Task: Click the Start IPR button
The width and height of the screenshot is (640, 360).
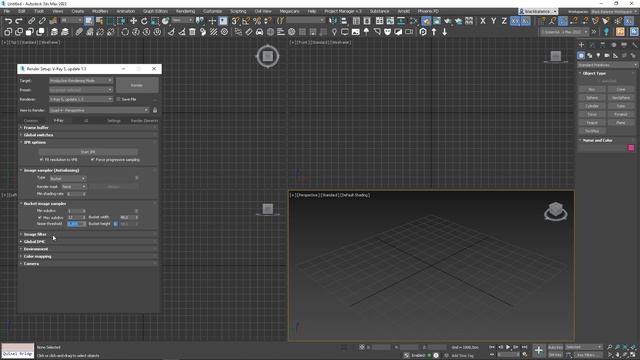Action: [88, 152]
